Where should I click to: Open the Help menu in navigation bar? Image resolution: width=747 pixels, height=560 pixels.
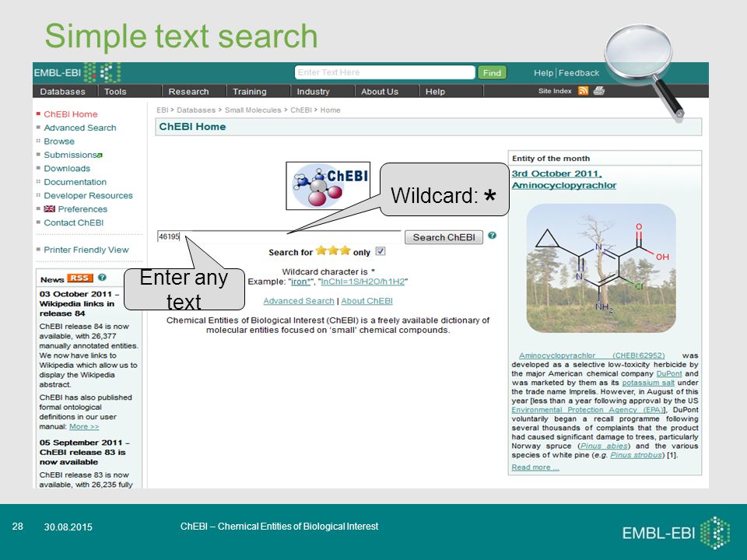tap(435, 92)
